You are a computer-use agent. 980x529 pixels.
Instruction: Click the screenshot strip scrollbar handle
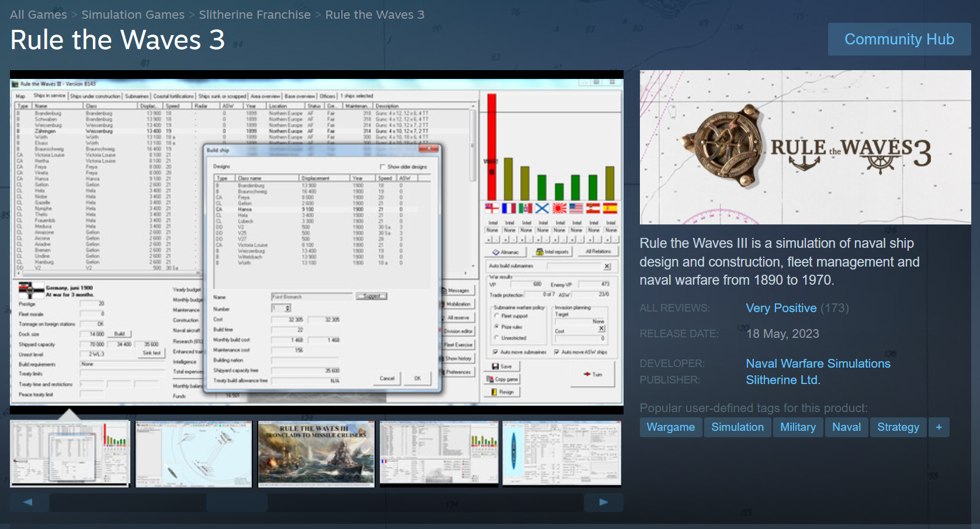(x=237, y=502)
